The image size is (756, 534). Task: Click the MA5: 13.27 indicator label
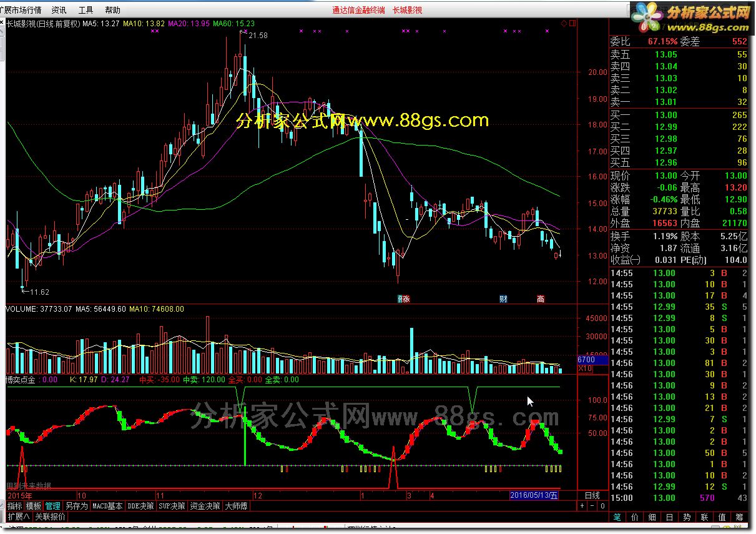pyautogui.click(x=102, y=24)
